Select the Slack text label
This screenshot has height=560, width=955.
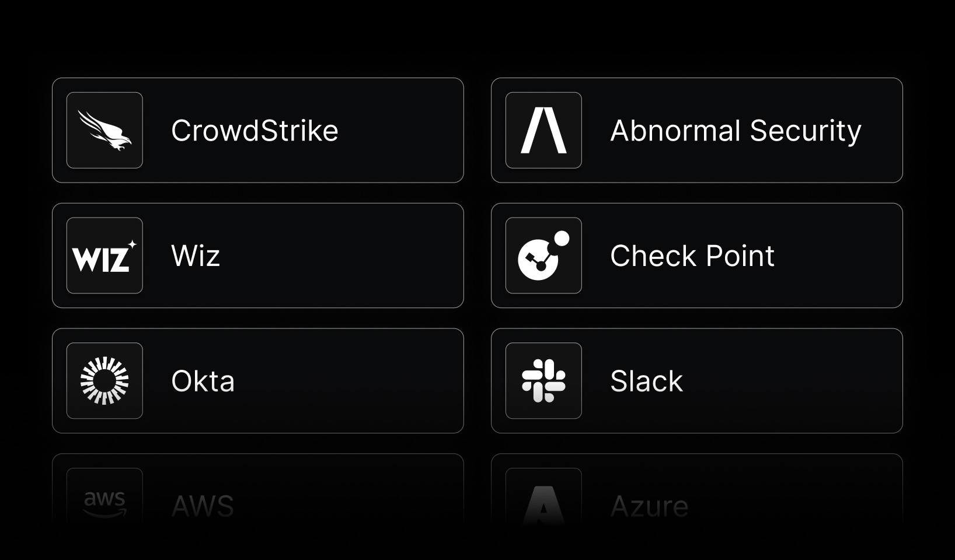click(646, 381)
